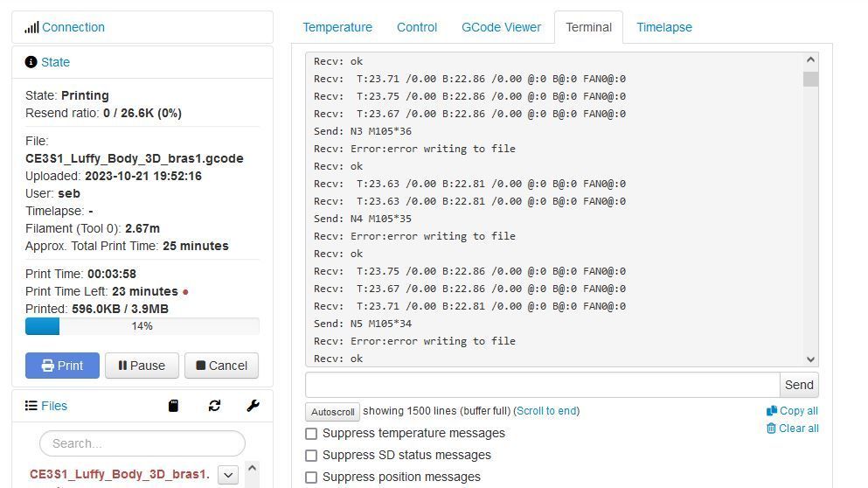Expand the dropdown next to CE3S1_Luffy_Body file

click(x=228, y=475)
